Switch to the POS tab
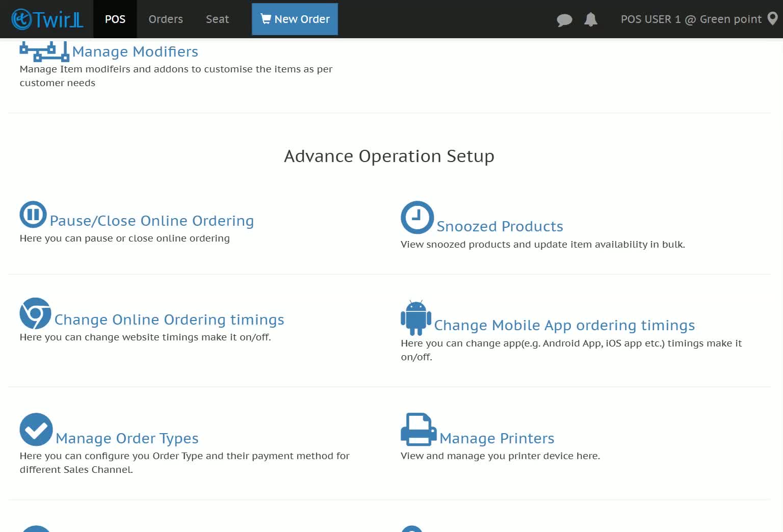Viewport: 783px width, 532px height. pos(115,19)
